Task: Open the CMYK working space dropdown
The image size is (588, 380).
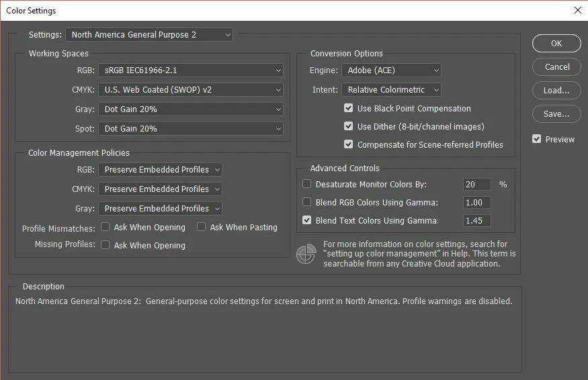Action: (x=191, y=89)
